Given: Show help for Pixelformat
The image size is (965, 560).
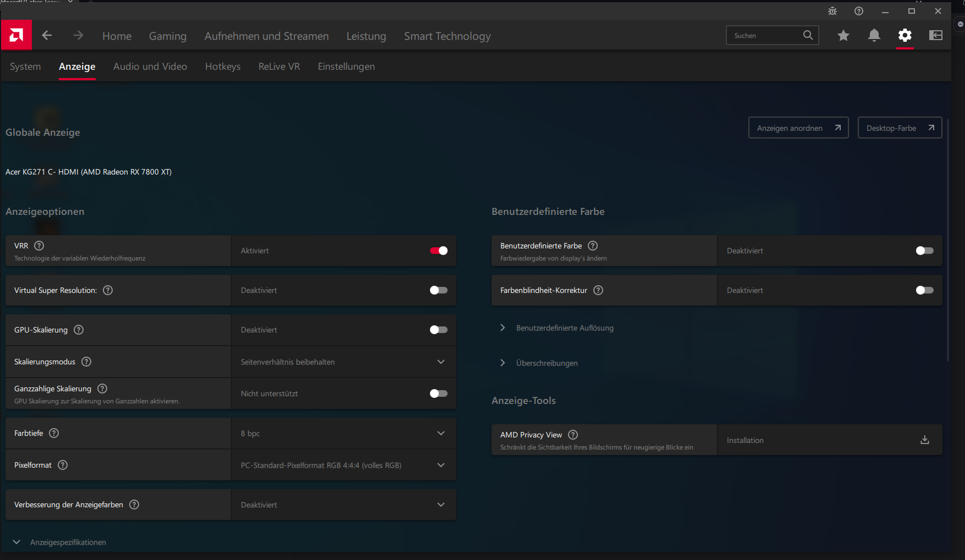Looking at the screenshot, I should (x=63, y=465).
